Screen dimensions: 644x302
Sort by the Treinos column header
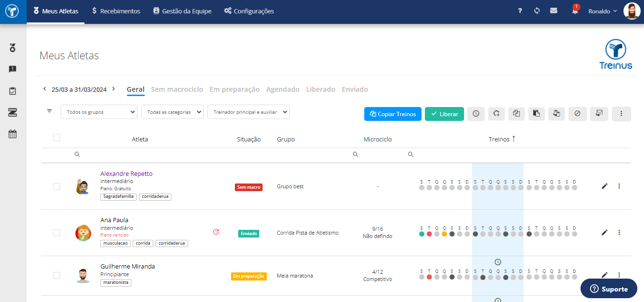coord(502,139)
